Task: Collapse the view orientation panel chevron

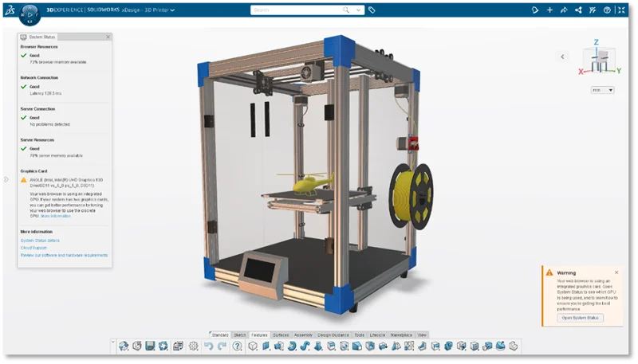Action: (562, 57)
